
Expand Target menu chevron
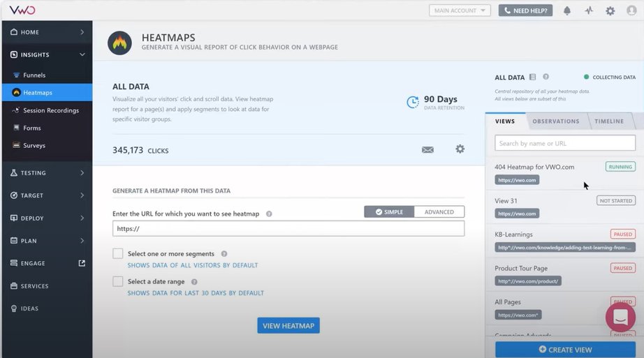[82, 195]
